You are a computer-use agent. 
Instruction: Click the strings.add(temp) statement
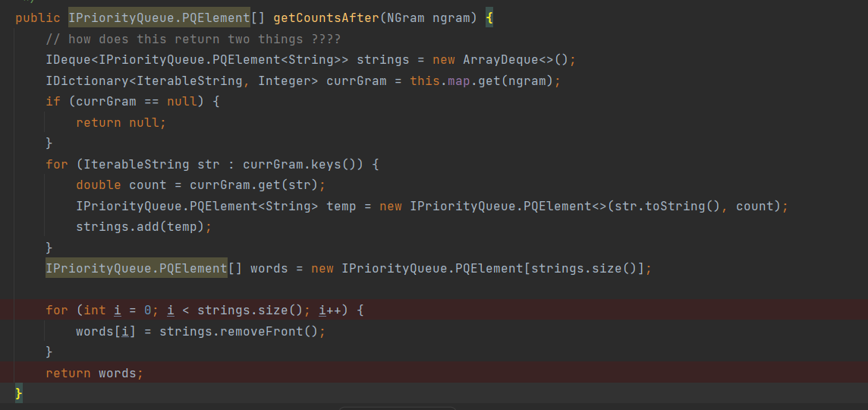pyautogui.click(x=144, y=227)
